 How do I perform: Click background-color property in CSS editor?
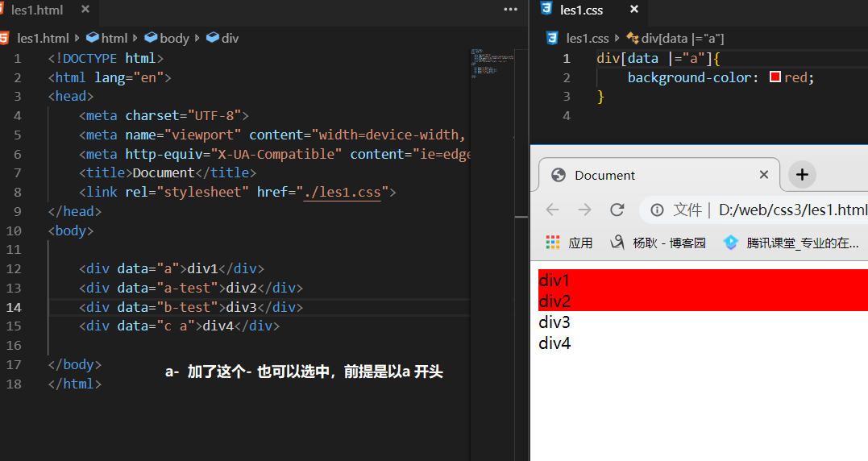(689, 77)
